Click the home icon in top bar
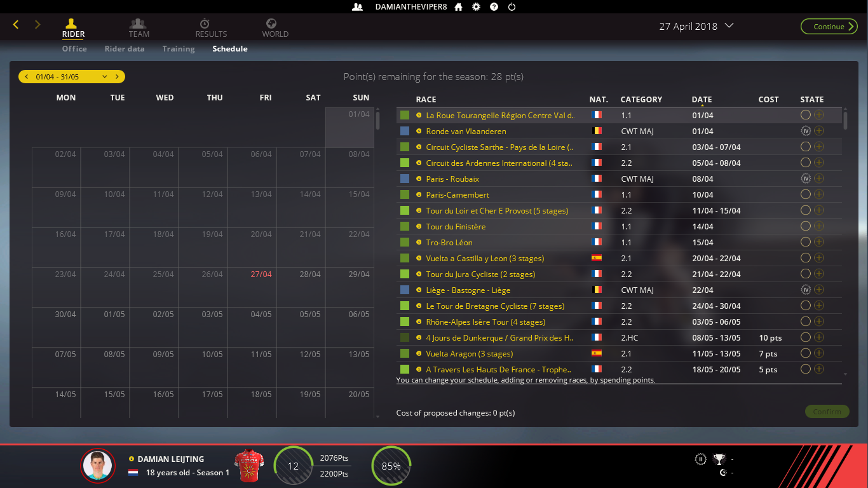Image resolution: width=868 pixels, height=488 pixels. [458, 7]
